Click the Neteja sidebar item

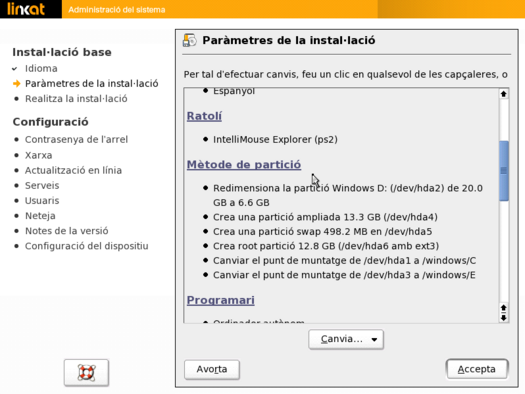[x=40, y=216]
